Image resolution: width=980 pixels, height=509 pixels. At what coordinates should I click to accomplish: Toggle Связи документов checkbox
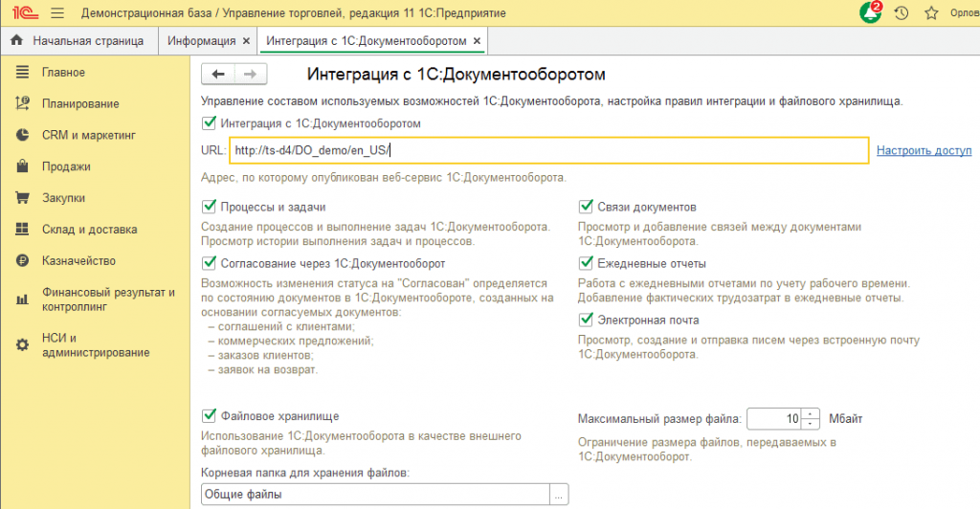pos(586,206)
